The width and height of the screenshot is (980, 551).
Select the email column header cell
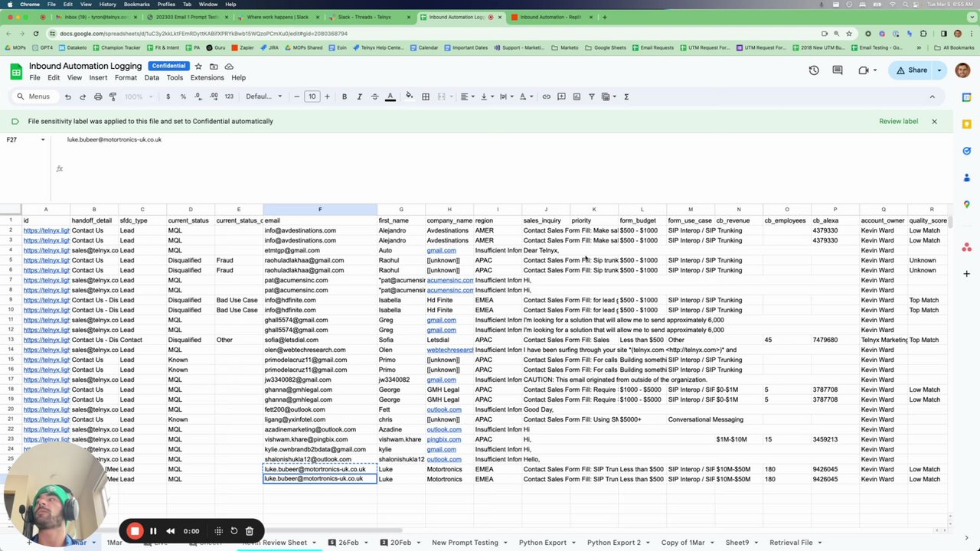point(320,220)
